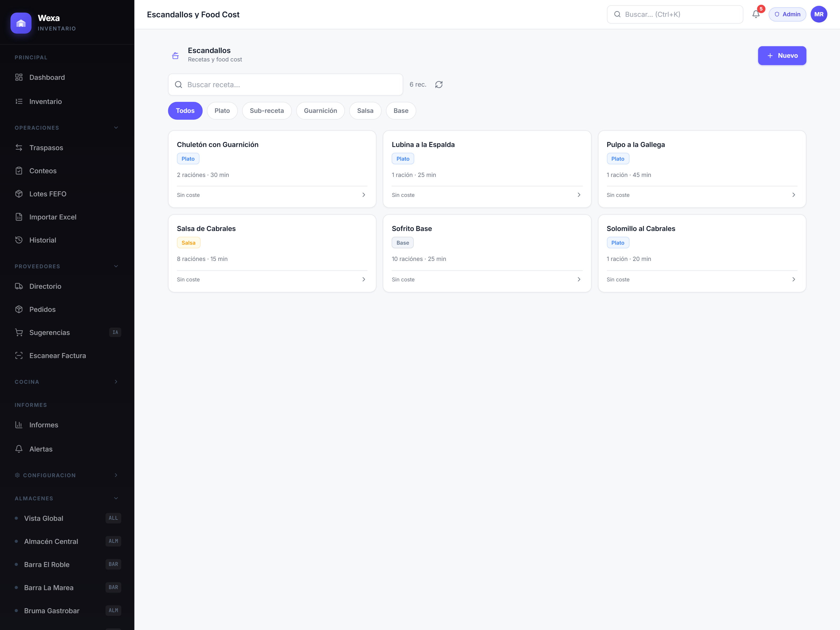The image size is (840, 630).
Task: Focus the Buscar receta search field
Action: pos(286,84)
